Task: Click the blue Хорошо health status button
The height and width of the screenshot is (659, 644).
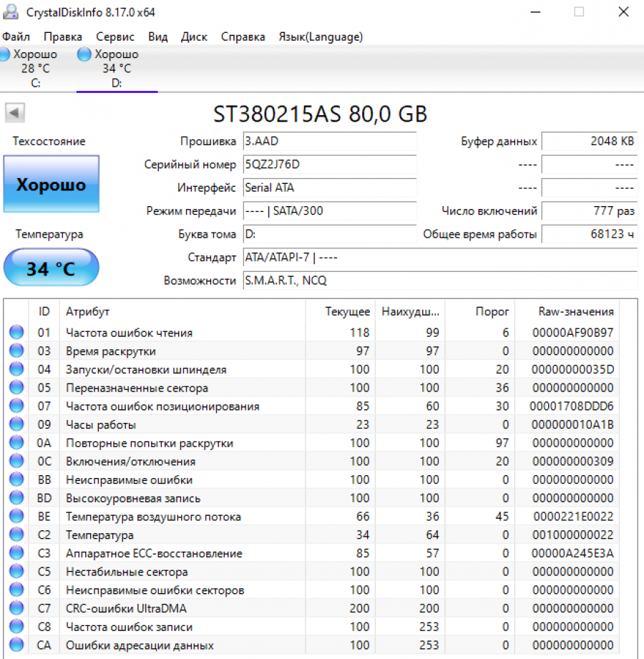Action: tap(52, 185)
